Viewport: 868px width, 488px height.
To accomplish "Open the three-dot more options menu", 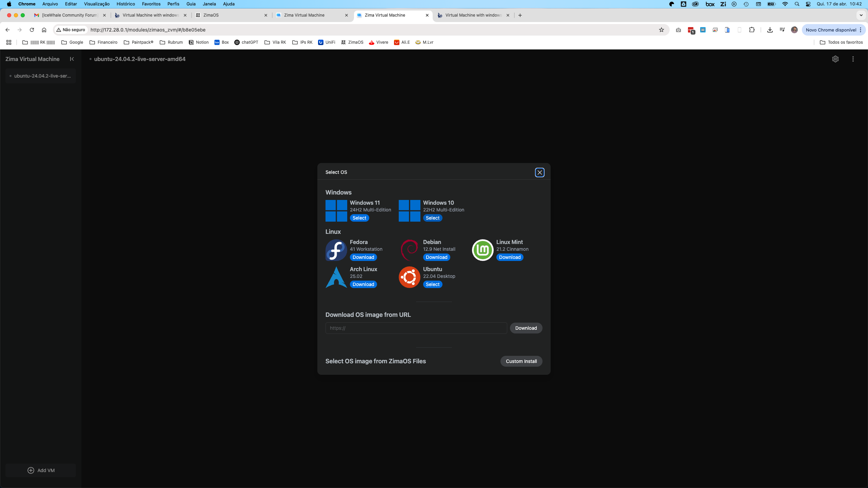I will pyautogui.click(x=853, y=59).
